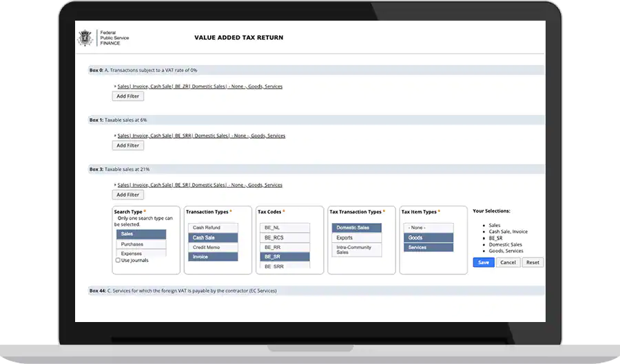The image size is (620, 364).
Task: Open Box 0 filter link with BE_ZR
Action: tap(200, 87)
